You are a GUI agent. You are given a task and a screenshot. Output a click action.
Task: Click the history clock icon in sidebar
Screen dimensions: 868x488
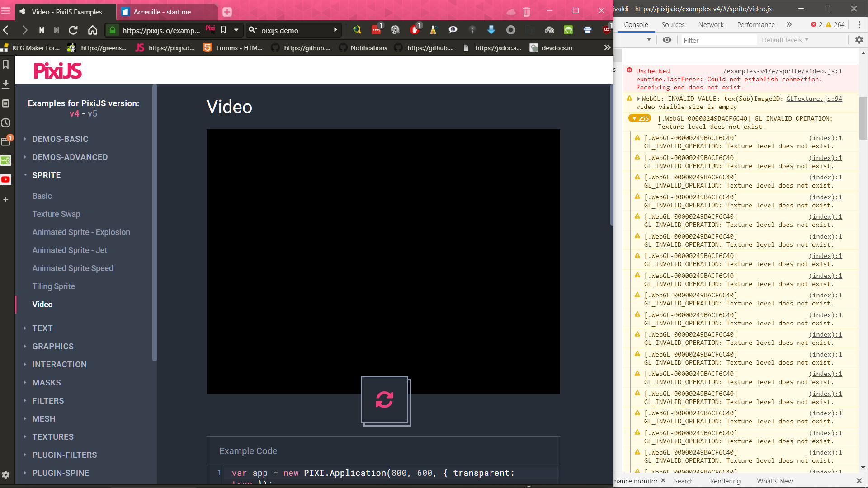(x=6, y=122)
